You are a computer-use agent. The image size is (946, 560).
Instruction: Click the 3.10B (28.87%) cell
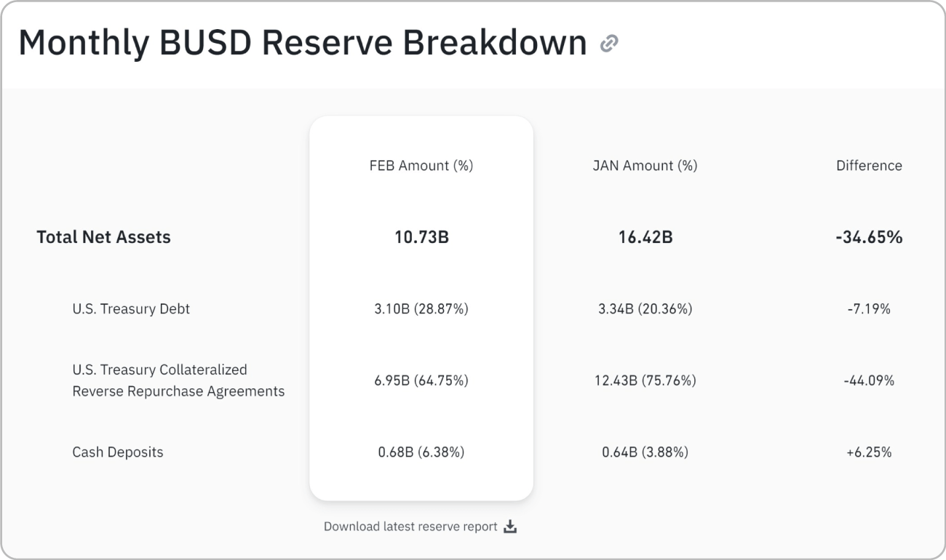click(x=421, y=309)
